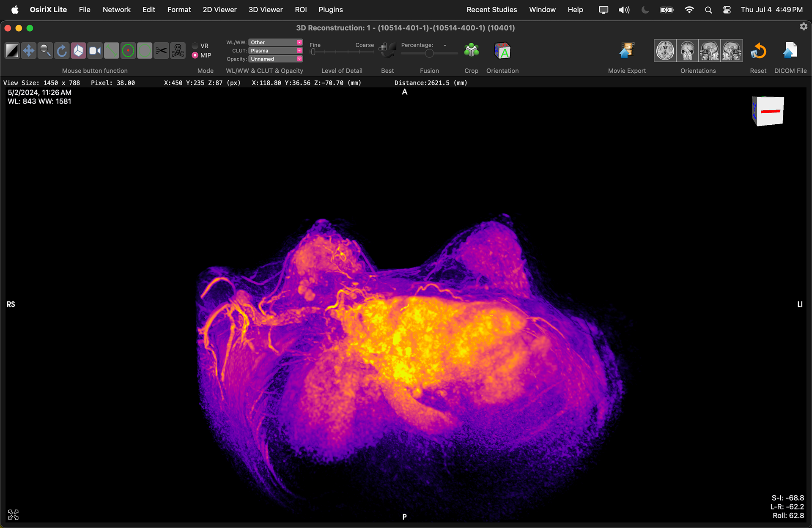Select the 3D rotate cube tool
The height and width of the screenshot is (528, 812).
78,51
